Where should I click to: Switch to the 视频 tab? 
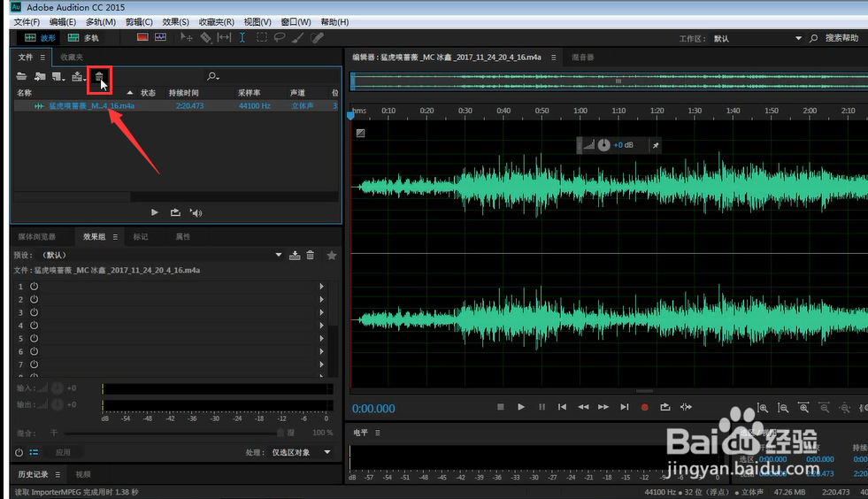[x=83, y=474]
